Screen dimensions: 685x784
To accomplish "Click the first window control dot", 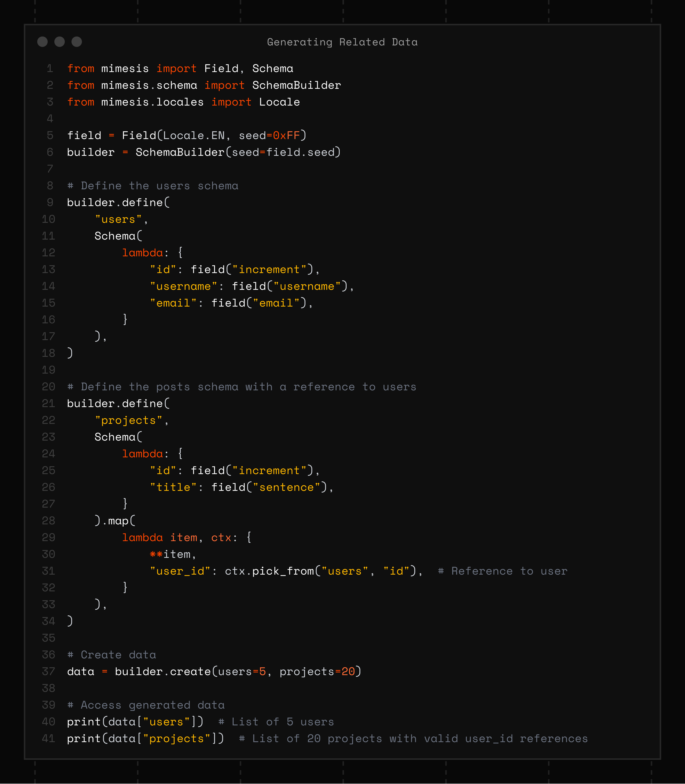I will click(42, 42).
